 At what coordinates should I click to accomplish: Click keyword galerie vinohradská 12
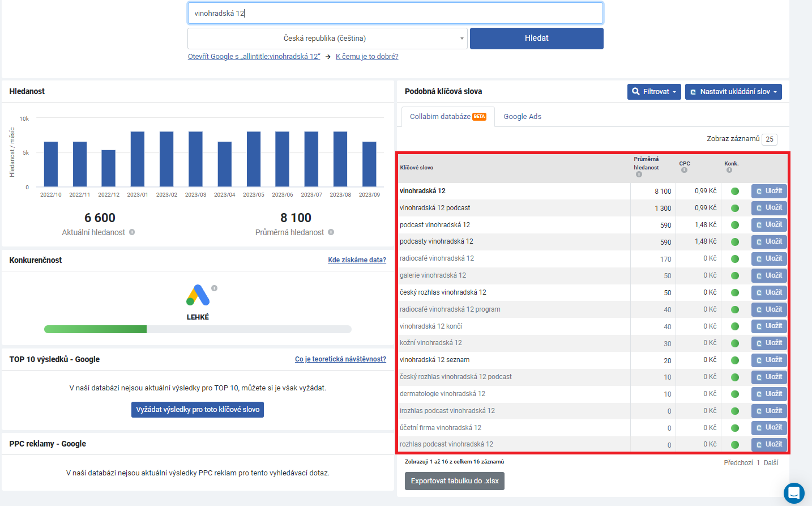433,275
